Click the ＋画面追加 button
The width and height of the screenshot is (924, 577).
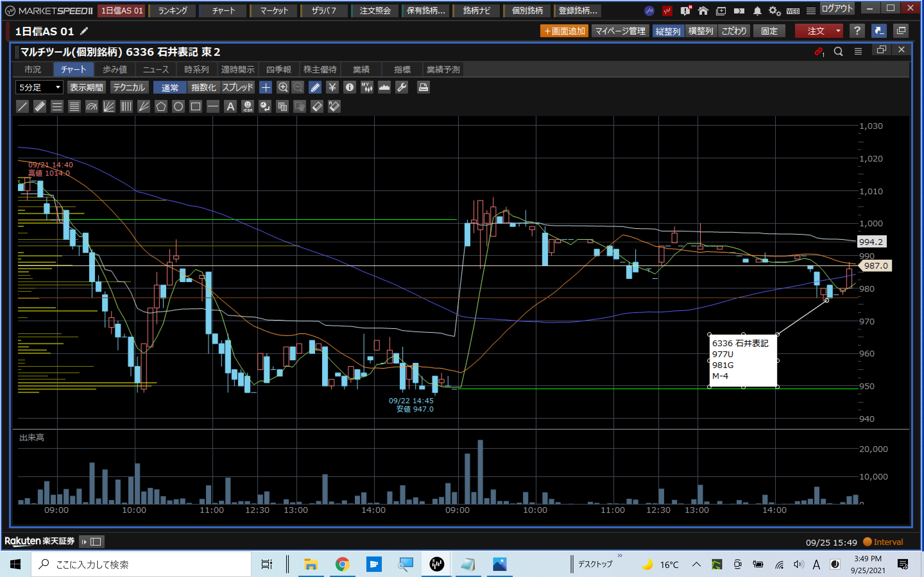[564, 31]
